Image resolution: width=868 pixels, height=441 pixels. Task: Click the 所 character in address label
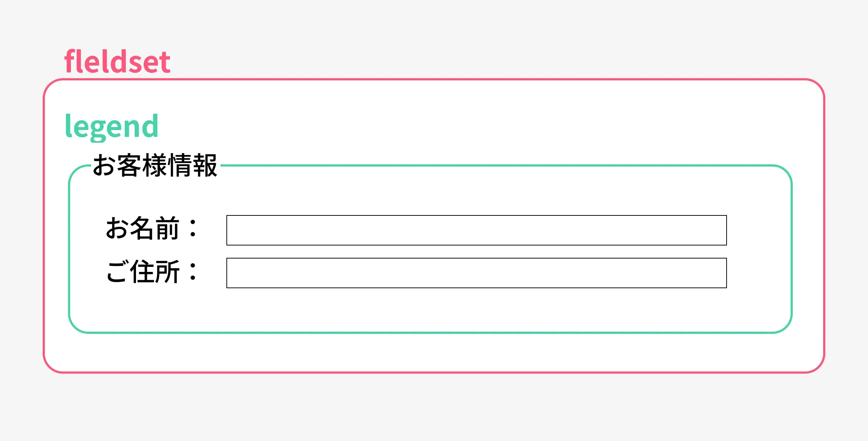167,272
